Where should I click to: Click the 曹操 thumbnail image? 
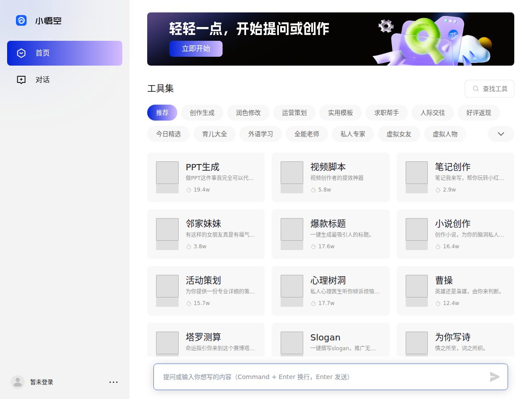click(417, 286)
